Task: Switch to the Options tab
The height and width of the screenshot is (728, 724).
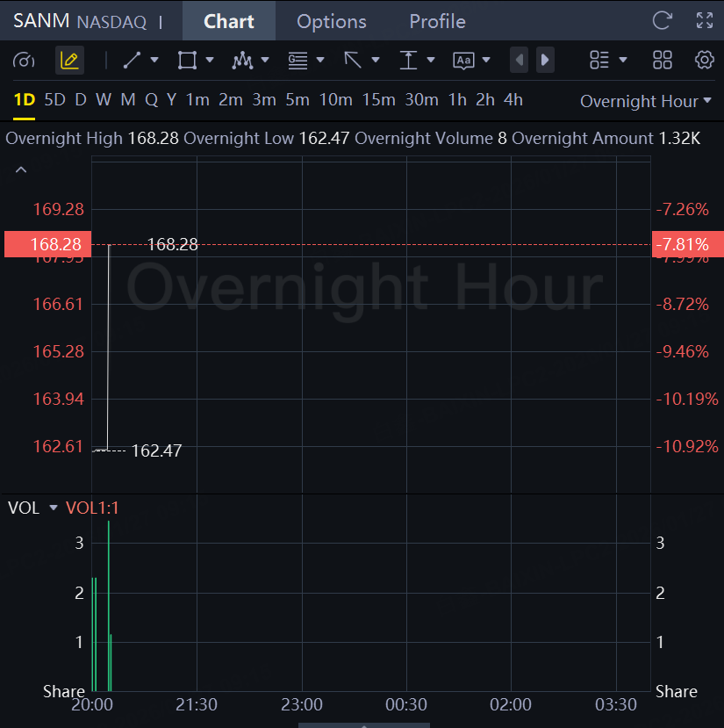Action: 332,21
